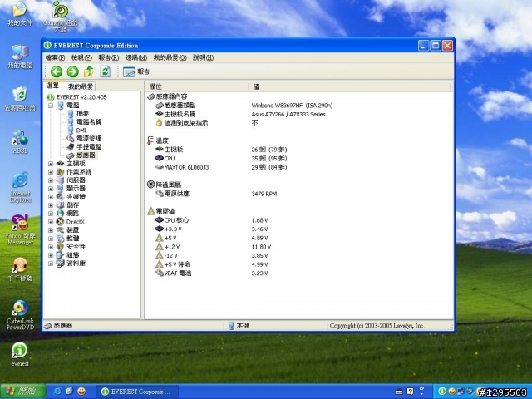Expand the 主機板 tree node
Viewport: 532px width, 399px height.
pyautogui.click(x=51, y=164)
